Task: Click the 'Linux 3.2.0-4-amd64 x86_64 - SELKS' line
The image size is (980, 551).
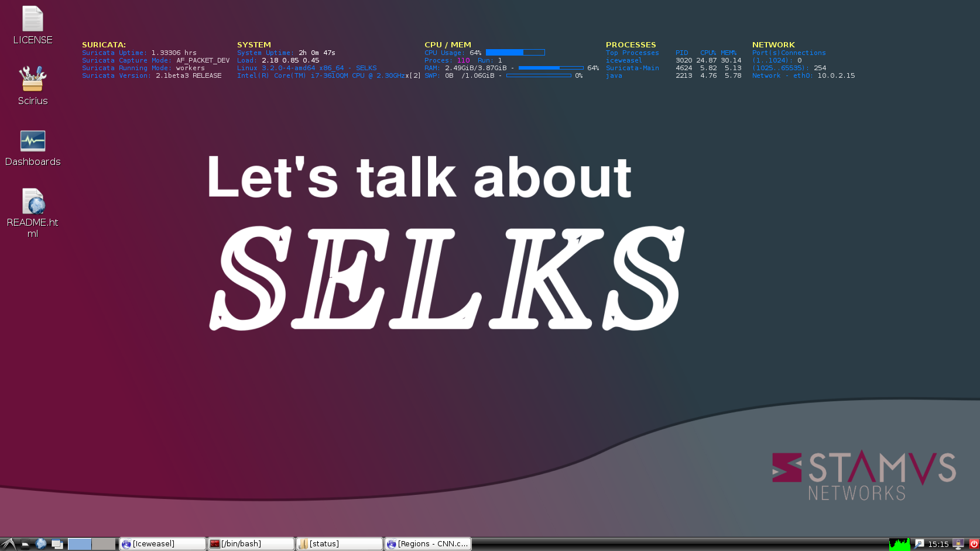Action: point(307,68)
